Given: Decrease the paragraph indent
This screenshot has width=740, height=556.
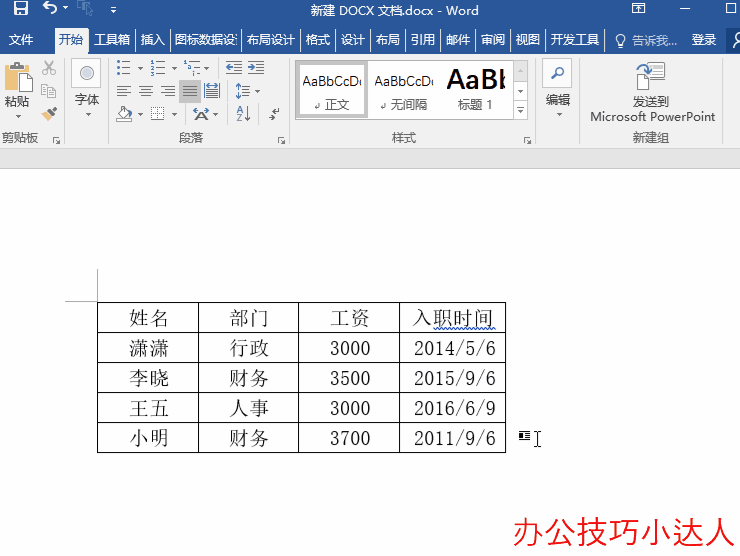Looking at the screenshot, I should (234, 67).
